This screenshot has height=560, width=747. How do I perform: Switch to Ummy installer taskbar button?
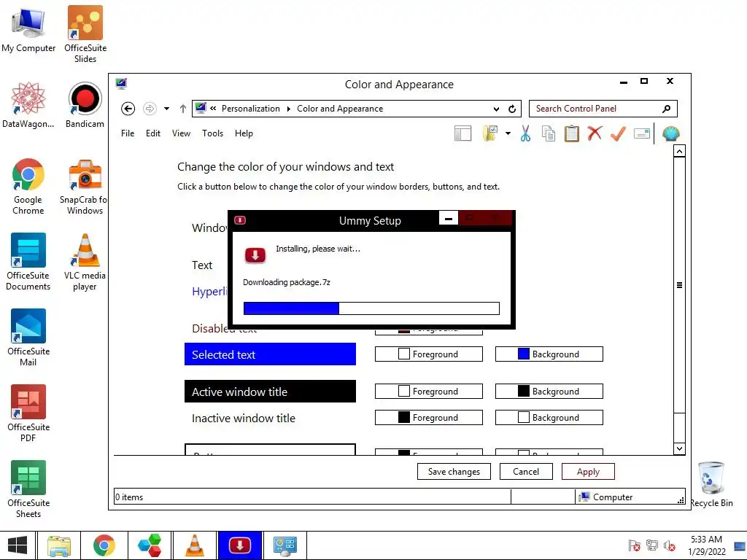click(239, 545)
